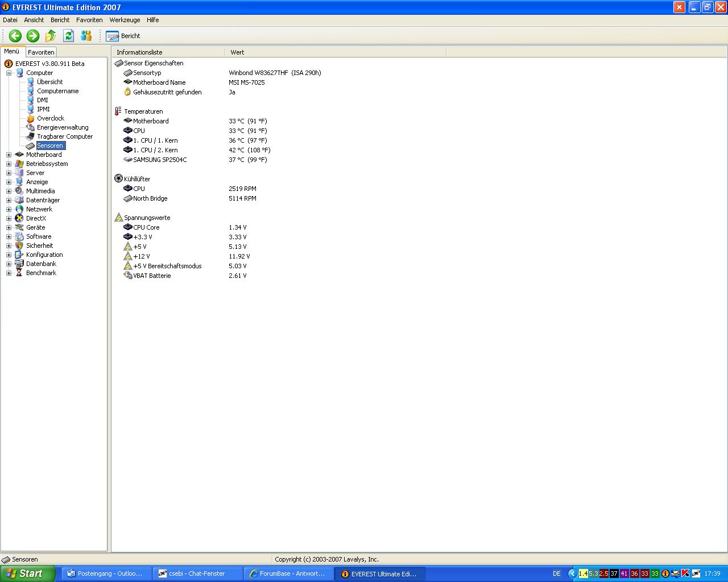
Task: Click the Geräte icon in tree
Action: (x=19, y=227)
